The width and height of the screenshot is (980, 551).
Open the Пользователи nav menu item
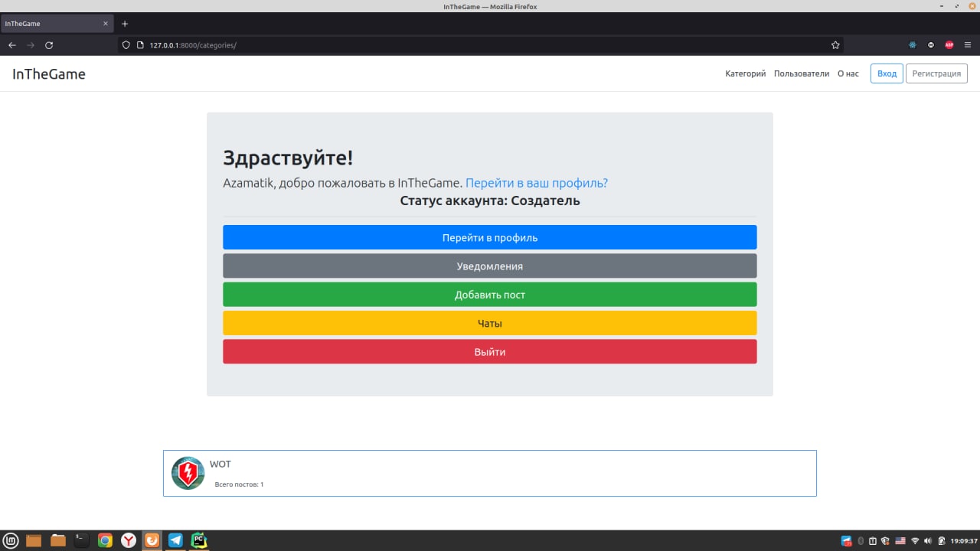point(802,73)
